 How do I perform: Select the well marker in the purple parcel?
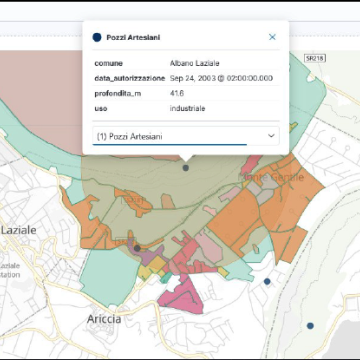(x=137, y=248)
